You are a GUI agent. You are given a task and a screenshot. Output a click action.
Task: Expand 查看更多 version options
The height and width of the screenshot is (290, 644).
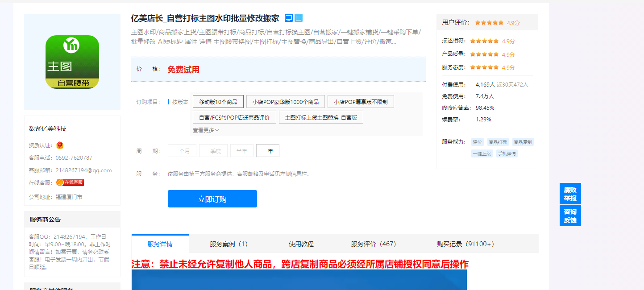coord(206,130)
